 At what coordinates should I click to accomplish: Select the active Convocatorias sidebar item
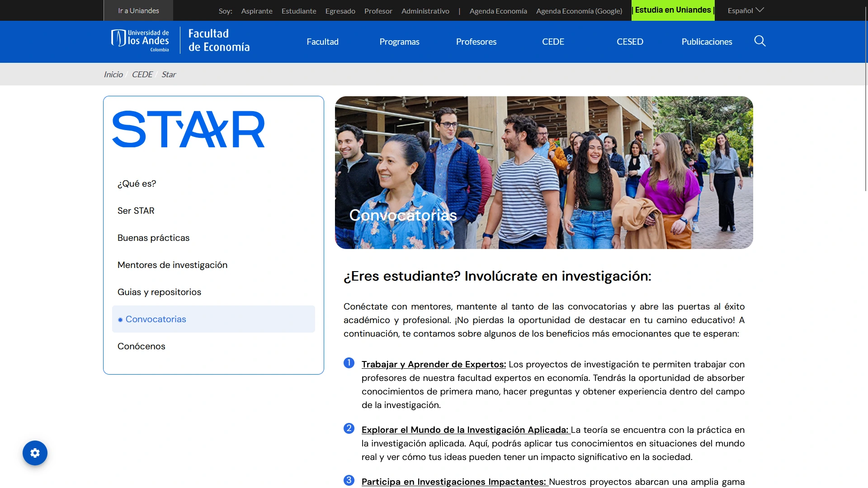[156, 319]
